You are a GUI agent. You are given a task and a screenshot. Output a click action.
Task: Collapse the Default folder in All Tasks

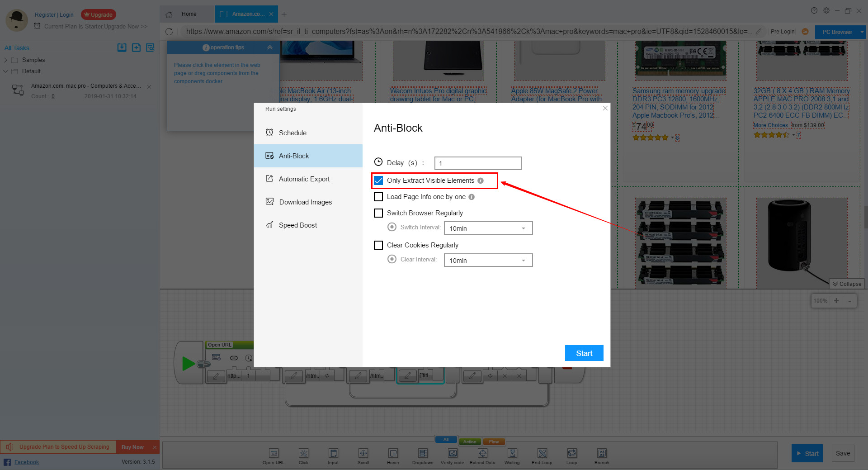5,71
